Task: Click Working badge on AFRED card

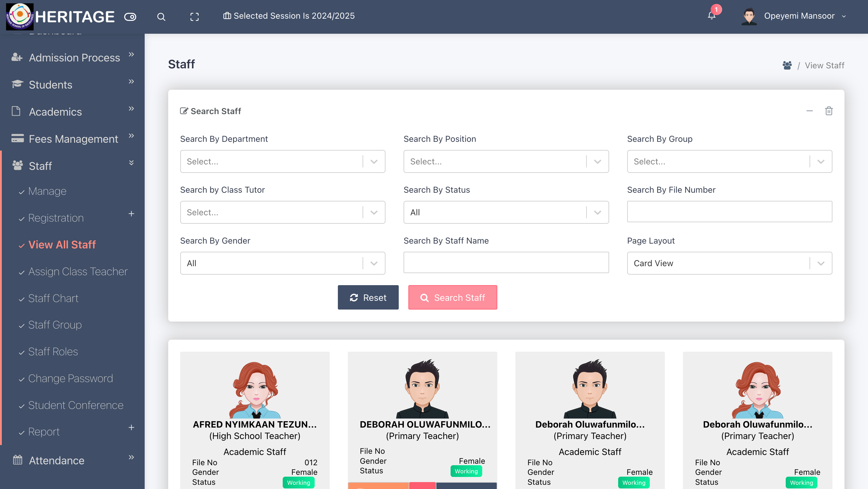Action: 299,483
